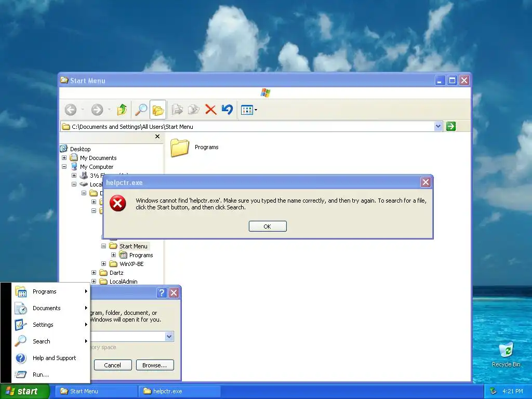Minimize the Start Menu explorer window
Screen dimensions: 532x399
coord(440,81)
